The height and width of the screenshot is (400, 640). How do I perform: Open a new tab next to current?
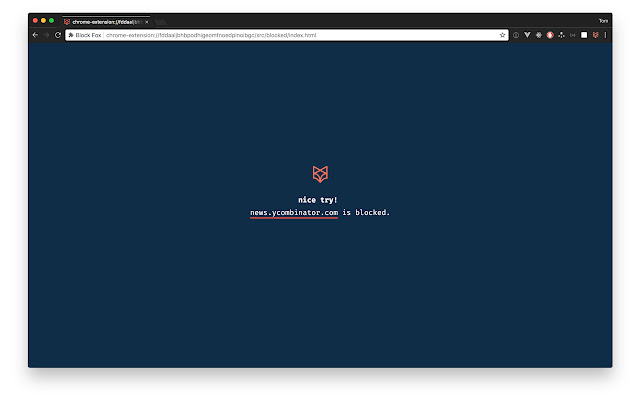click(x=160, y=22)
